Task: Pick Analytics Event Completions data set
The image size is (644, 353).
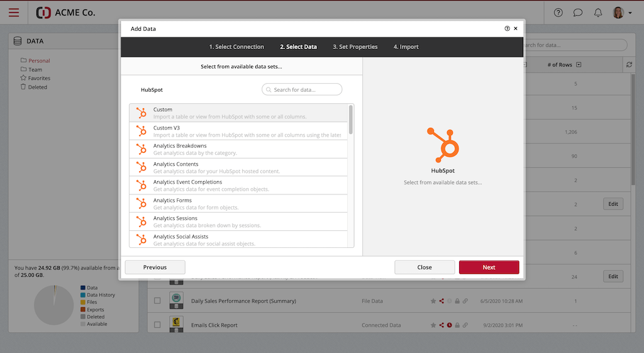Action: pyautogui.click(x=238, y=186)
